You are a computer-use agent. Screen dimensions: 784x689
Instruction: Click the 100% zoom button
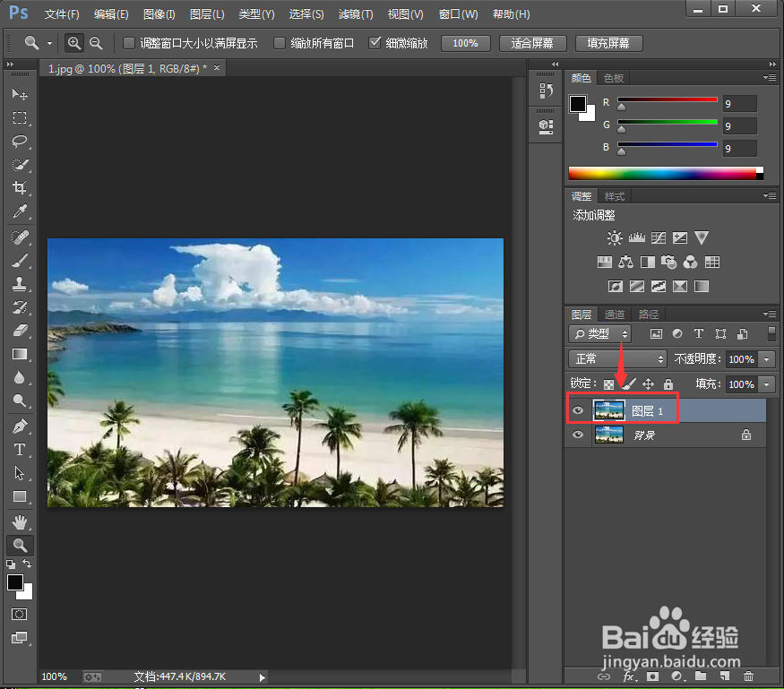pyautogui.click(x=466, y=44)
